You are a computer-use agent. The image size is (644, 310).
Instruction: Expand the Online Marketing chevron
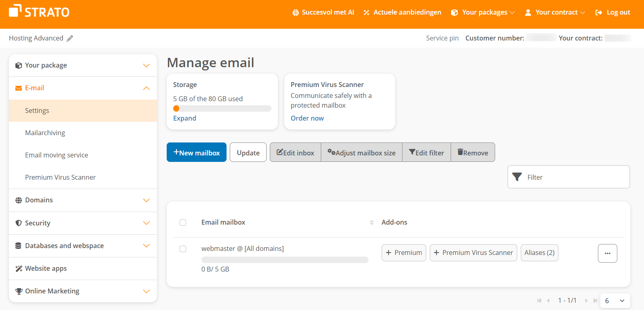click(146, 291)
